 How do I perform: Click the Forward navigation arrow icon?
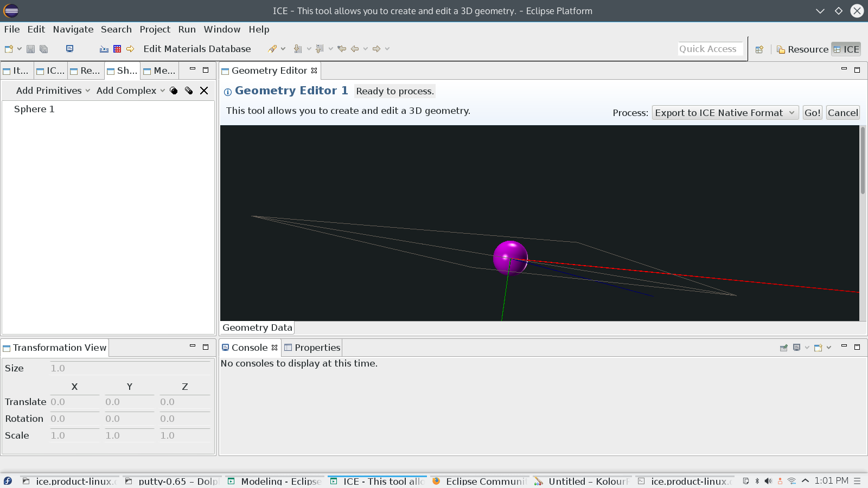[376, 49]
